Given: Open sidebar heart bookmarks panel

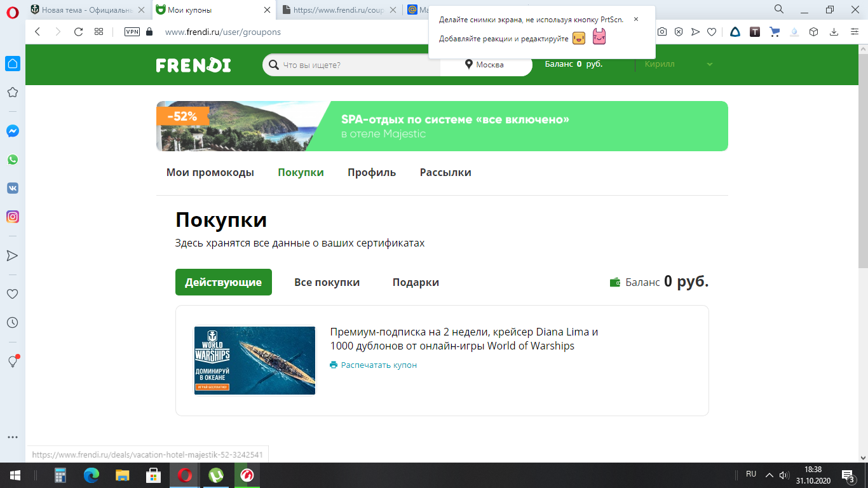Looking at the screenshot, I should [12, 294].
